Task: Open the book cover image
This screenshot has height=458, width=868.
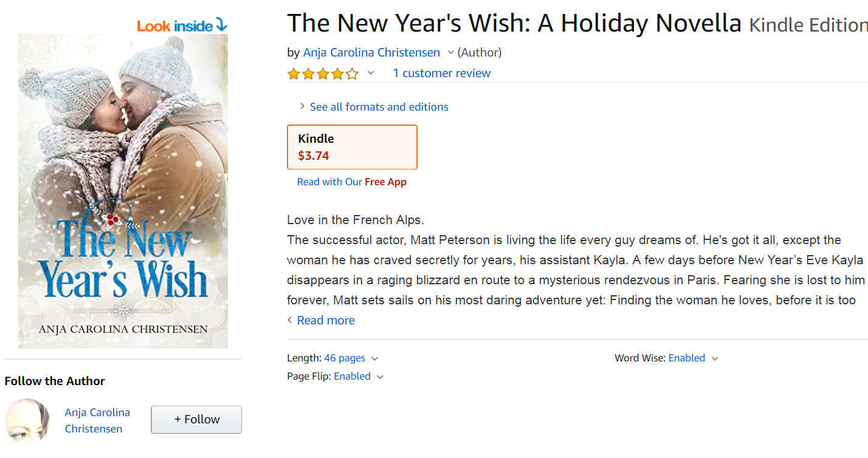Action: click(x=123, y=191)
